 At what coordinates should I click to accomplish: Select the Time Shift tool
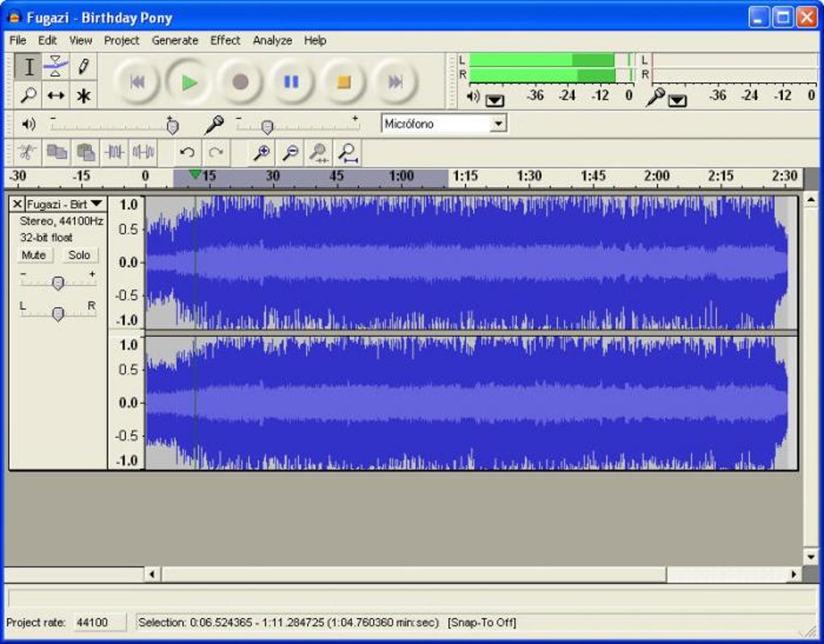(x=55, y=95)
